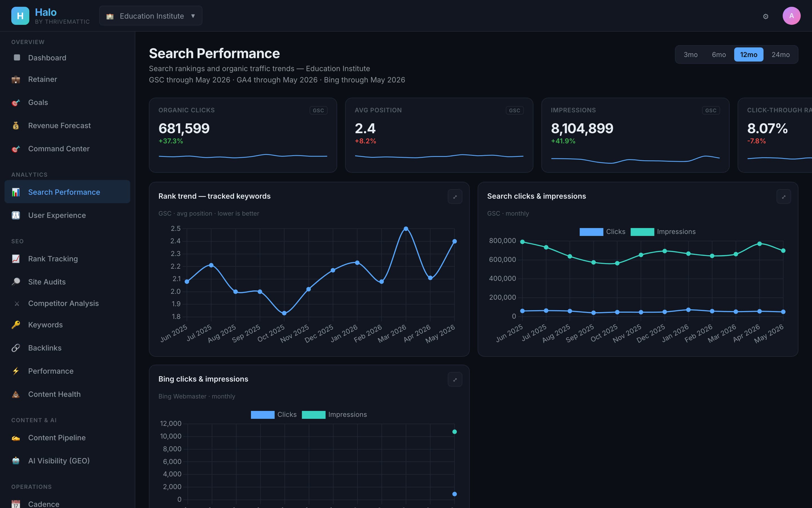The height and width of the screenshot is (508, 812).
Task: Open settings via the gear icon
Action: click(x=765, y=16)
